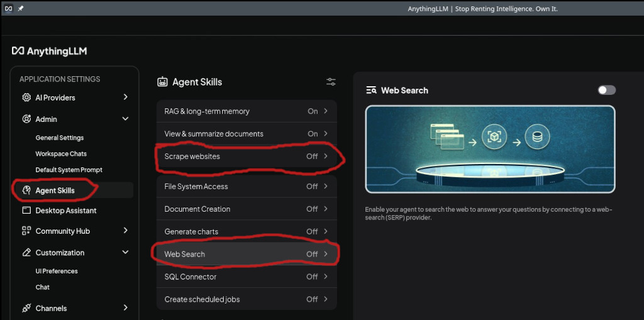Click the Desktop Assistant window icon

click(x=26, y=211)
